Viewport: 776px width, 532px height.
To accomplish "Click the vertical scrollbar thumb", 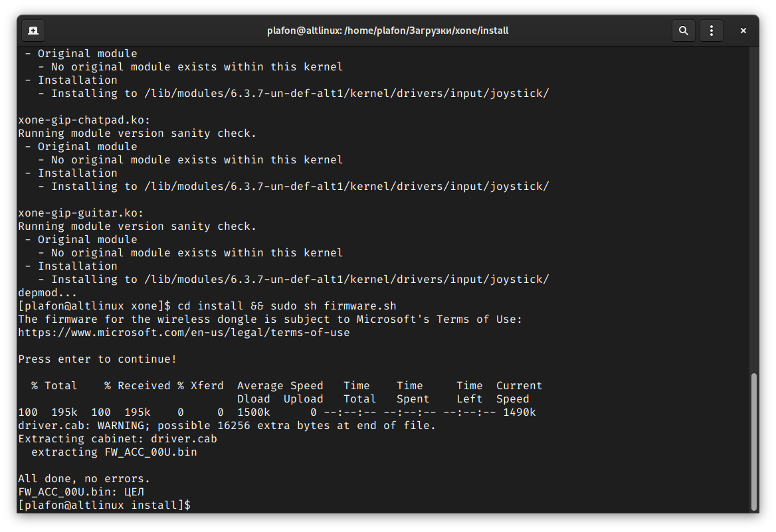I will point(754,442).
